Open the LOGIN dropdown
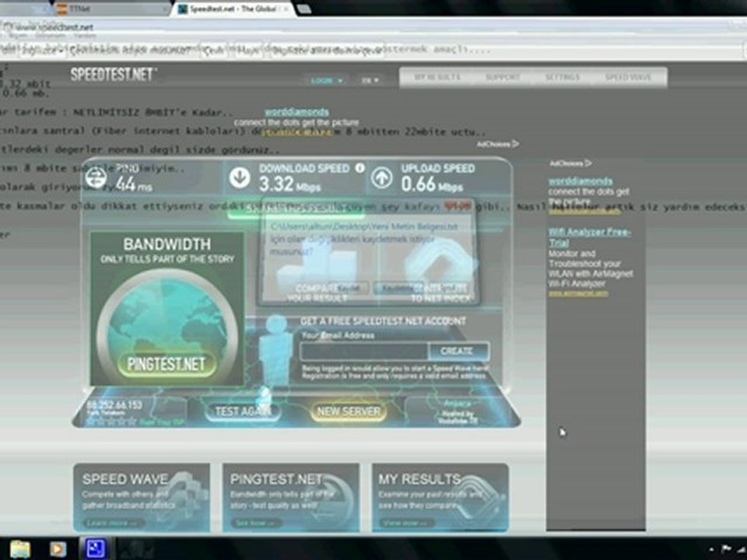Screen dimensions: 747x560 (327, 80)
